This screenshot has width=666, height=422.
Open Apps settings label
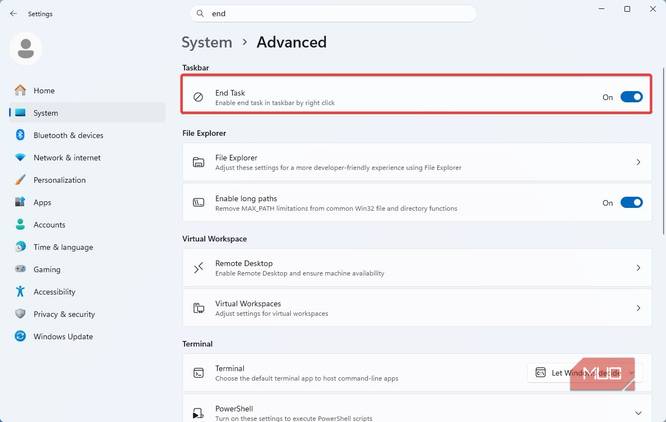click(42, 203)
